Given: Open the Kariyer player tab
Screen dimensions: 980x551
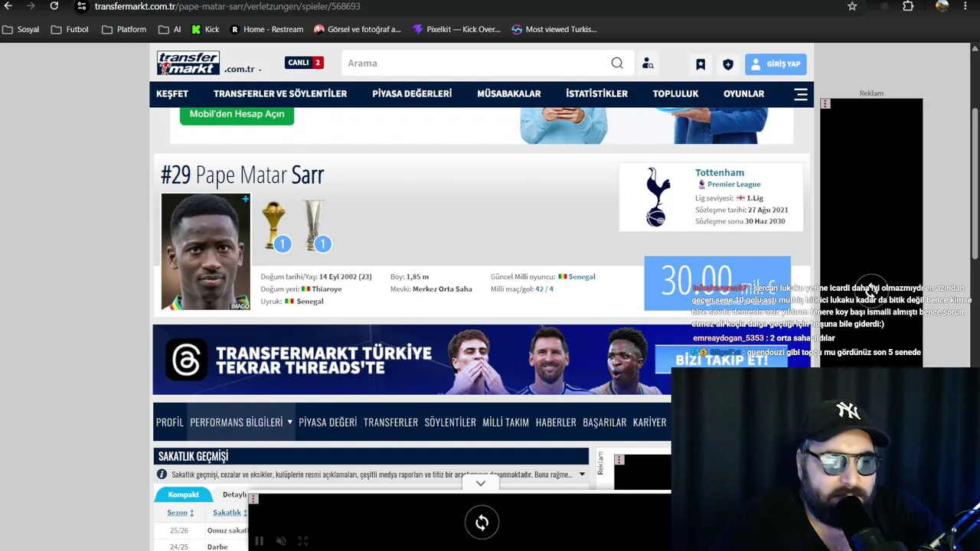Looking at the screenshot, I should (x=649, y=422).
